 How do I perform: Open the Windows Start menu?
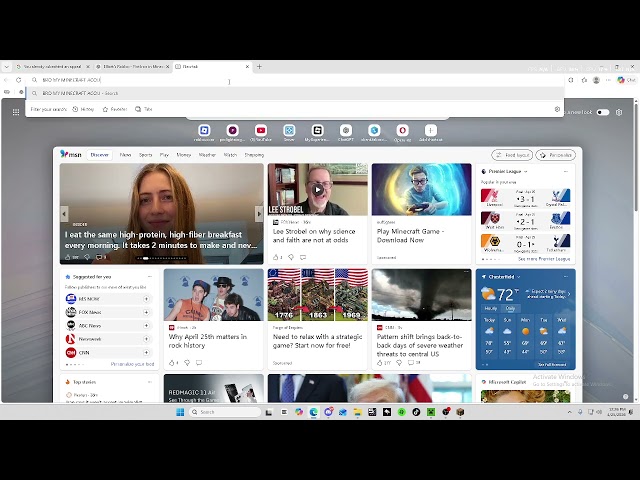(180, 412)
